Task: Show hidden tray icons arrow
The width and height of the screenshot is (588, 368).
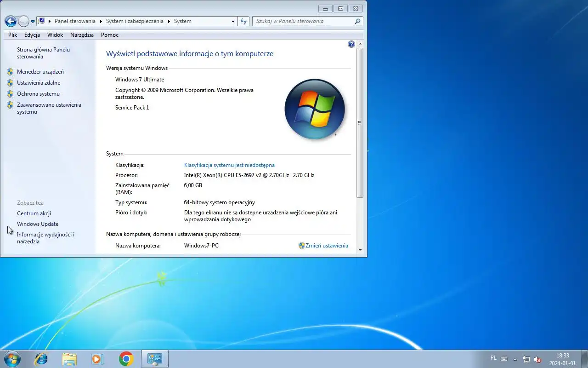Action: pos(515,359)
